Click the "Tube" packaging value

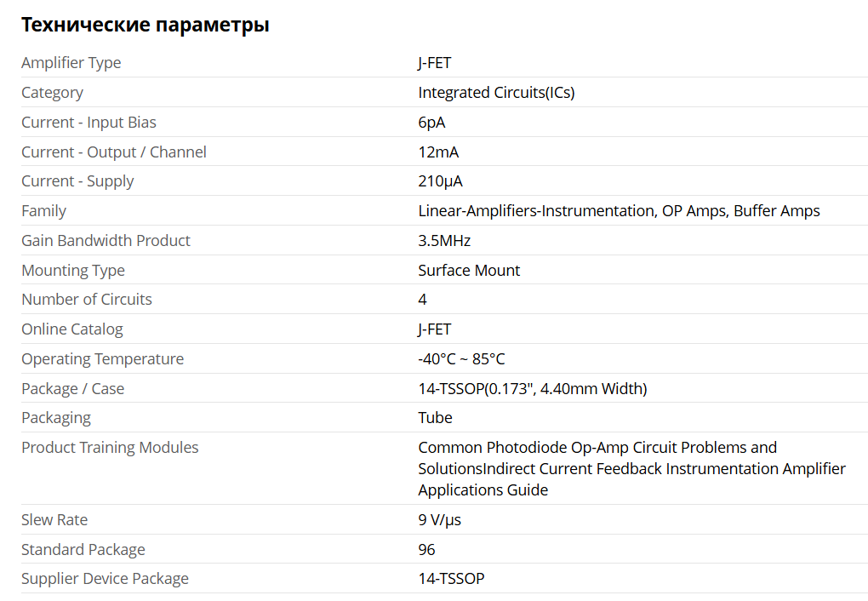click(x=435, y=418)
